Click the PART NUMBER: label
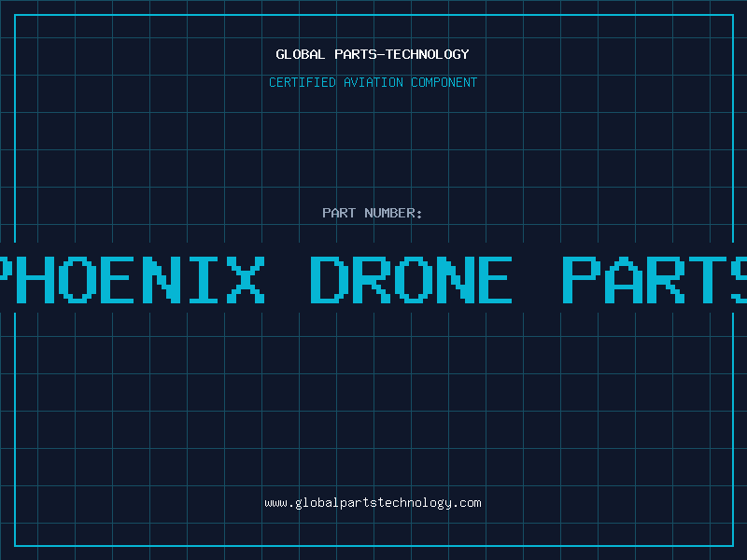Screen dimensions: 747x560 (x=372, y=213)
